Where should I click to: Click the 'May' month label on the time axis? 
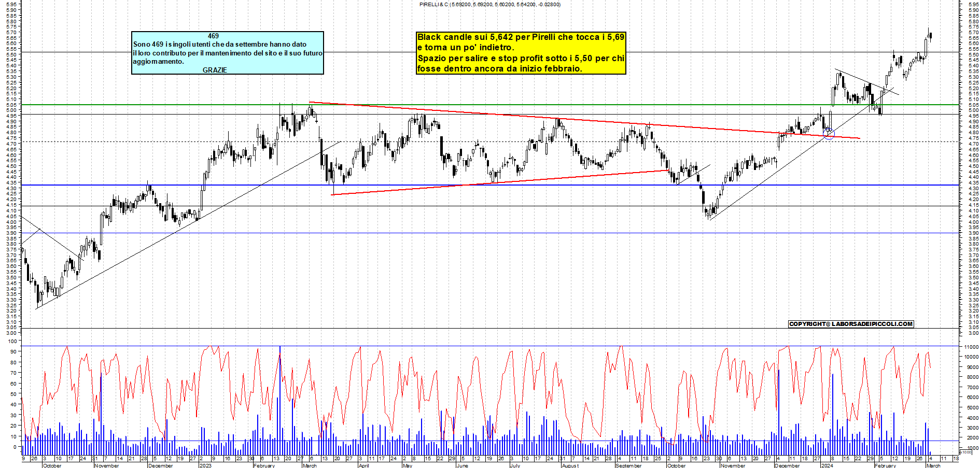[x=408, y=465]
